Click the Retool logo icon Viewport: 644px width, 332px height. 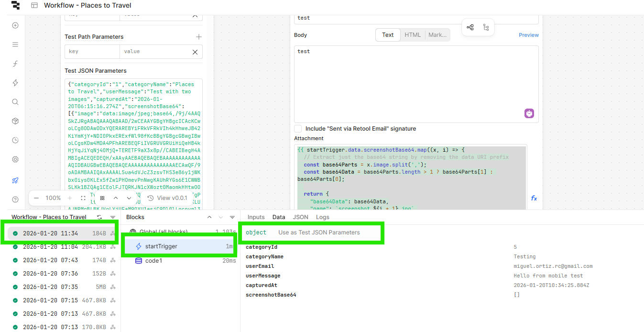click(x=15, y=6)
